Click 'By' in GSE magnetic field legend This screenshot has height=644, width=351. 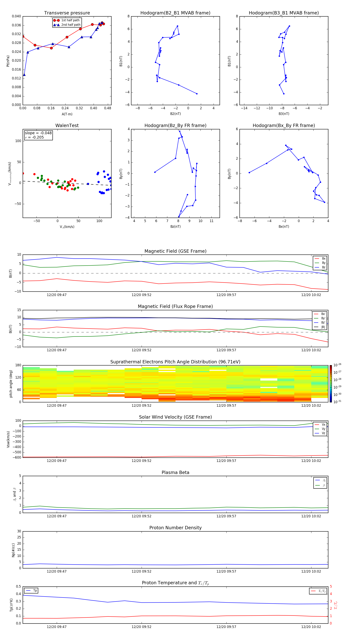pos(320,263)
